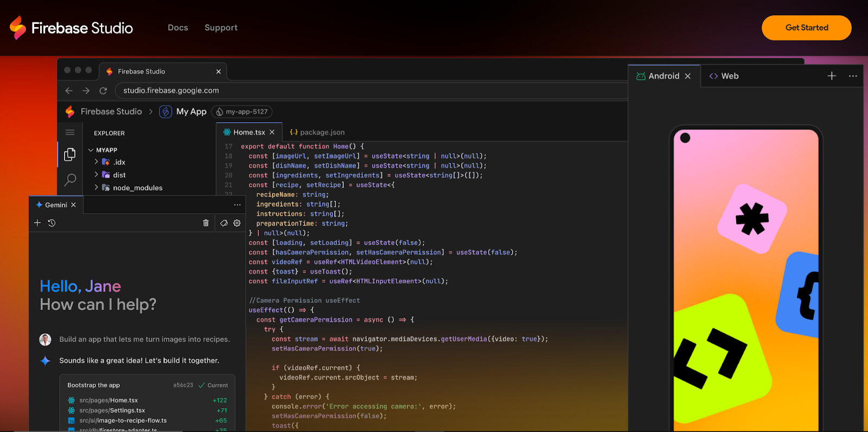Open the search magnifier in sidebar
This screenshot has width=868, height=432.
[70, 180]
